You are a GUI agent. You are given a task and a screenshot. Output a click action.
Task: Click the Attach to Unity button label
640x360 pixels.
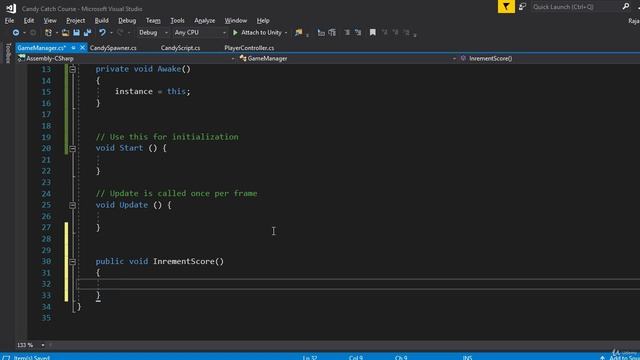tap(261, 33)
